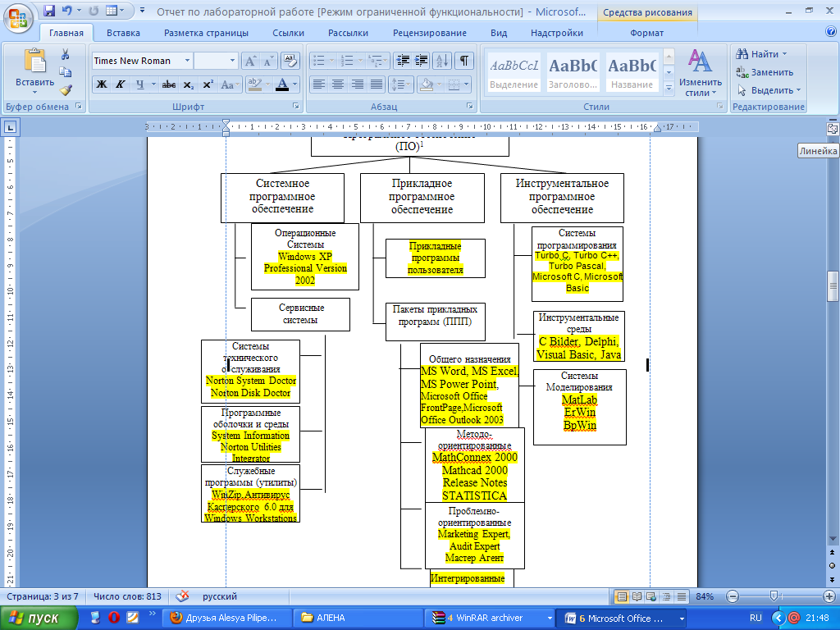Click the Shrink Font icon
Screen dimensions: 840x630
point(268,61)
